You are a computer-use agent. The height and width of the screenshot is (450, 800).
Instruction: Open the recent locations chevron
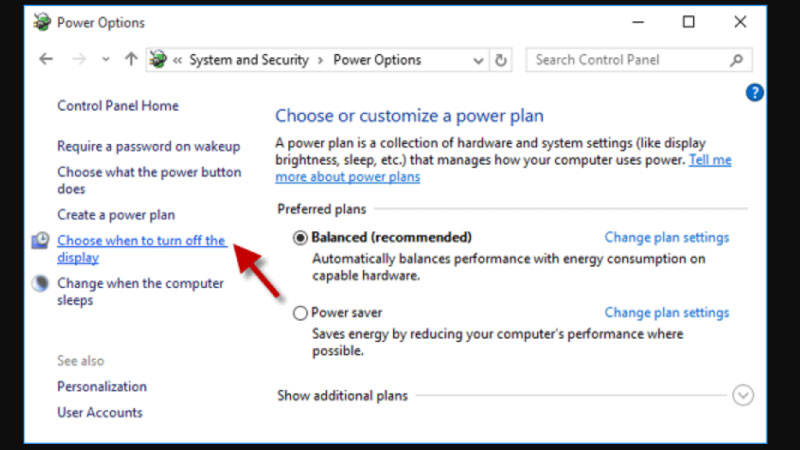tap(107, 60)
